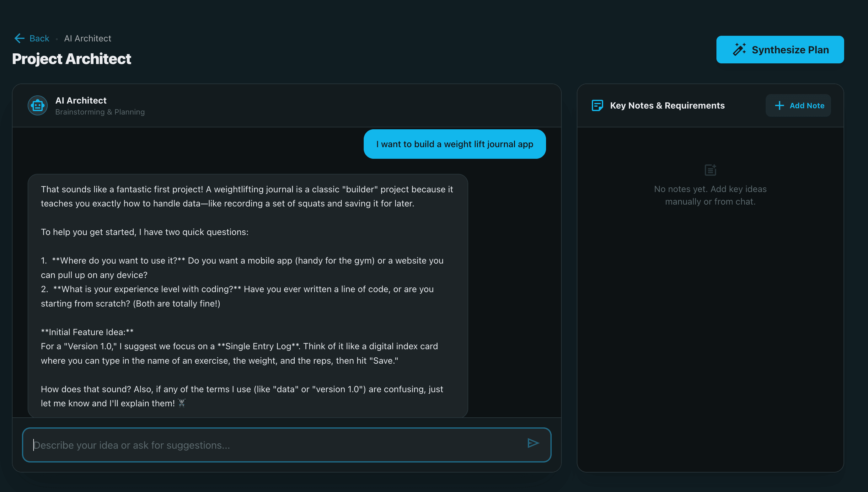Click the No notes yet placeholder text

pyautogui.click(x=710, y=195)
